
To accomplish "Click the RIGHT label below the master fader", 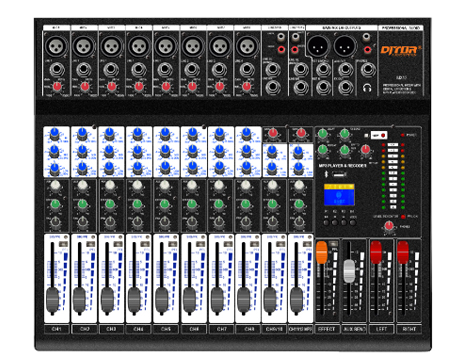I will tap(409, 329).
